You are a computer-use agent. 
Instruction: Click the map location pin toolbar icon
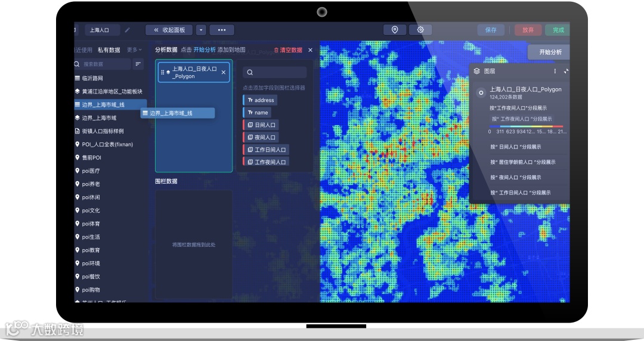point(395,30)
